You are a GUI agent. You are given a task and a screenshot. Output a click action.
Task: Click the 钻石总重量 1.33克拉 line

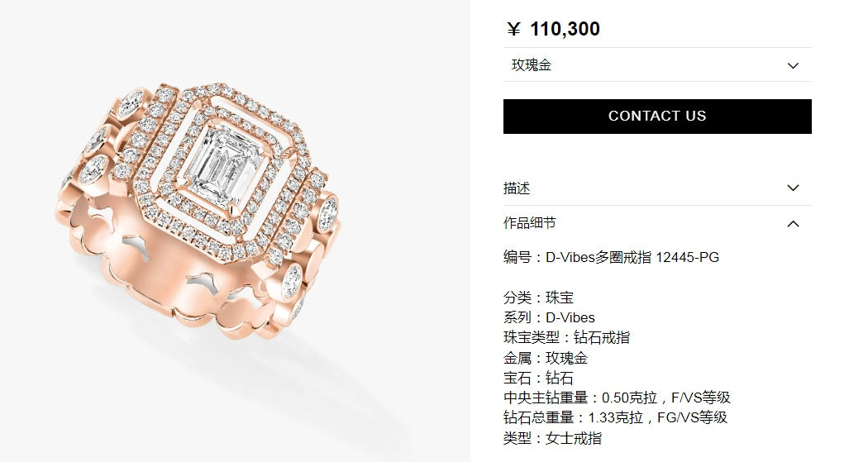[x=615, y=417]
